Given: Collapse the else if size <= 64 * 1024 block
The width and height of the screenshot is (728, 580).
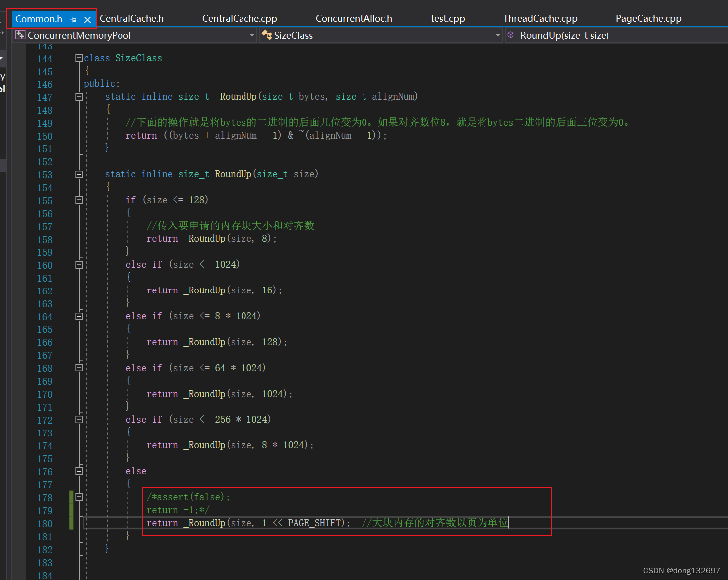Looking at the screenshot, I should 79,368.
